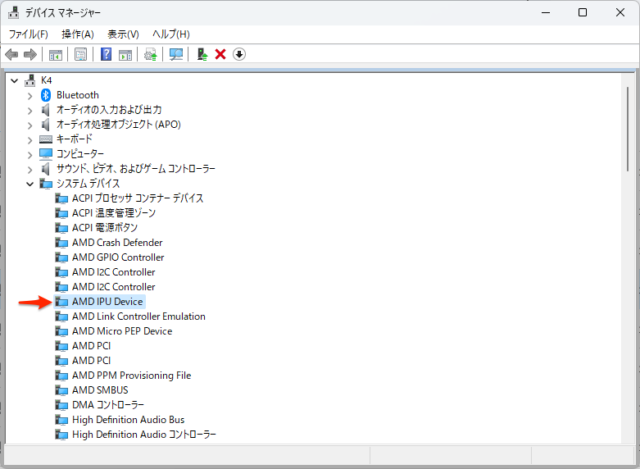Select AMD IPU Device in the list
This screenshot has width=640, height=469.
click(108, 301)
